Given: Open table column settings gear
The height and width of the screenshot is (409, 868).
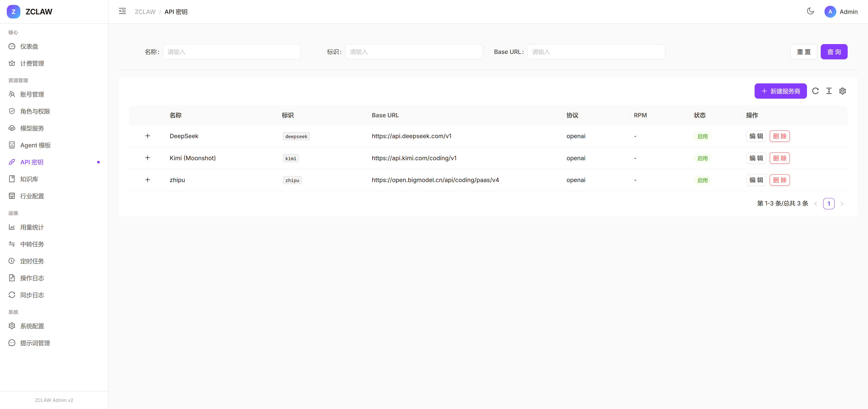Looking at the screenshot, I should 842,91.
